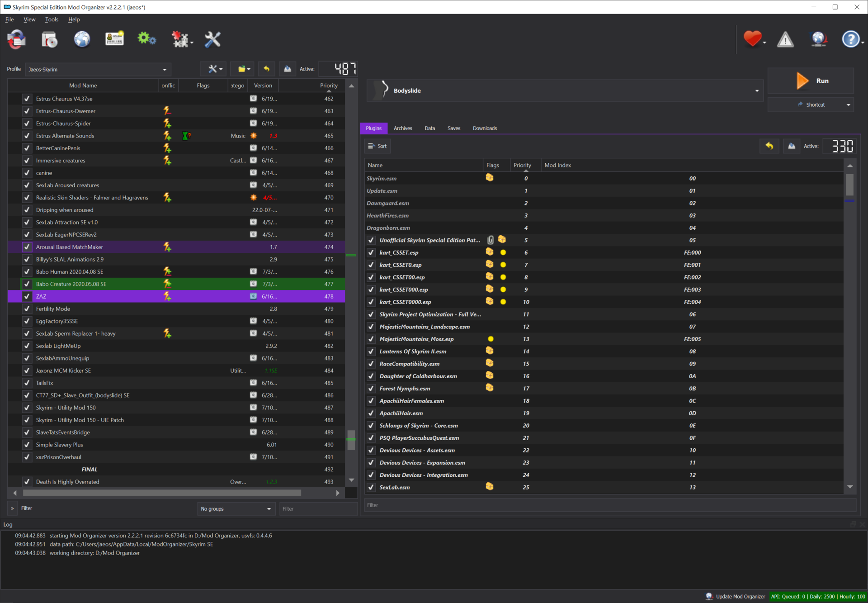Click the archive flag icon for Skyrim.esm
This screenshot has width=868, height=603.
click(490, 178)
